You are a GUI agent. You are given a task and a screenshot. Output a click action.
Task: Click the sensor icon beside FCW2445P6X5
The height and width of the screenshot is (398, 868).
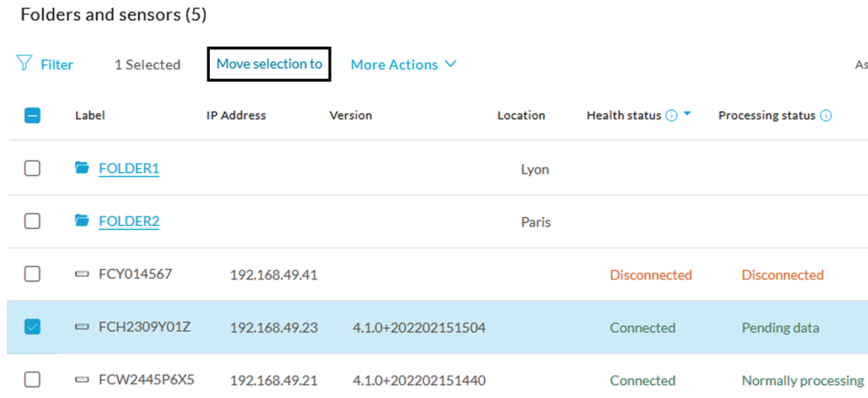83,379
